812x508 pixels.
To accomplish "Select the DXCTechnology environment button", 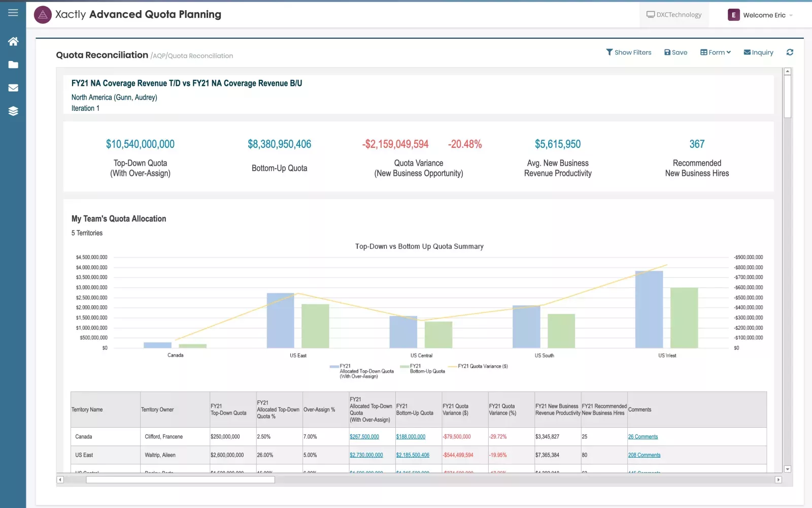I will 674,15.
